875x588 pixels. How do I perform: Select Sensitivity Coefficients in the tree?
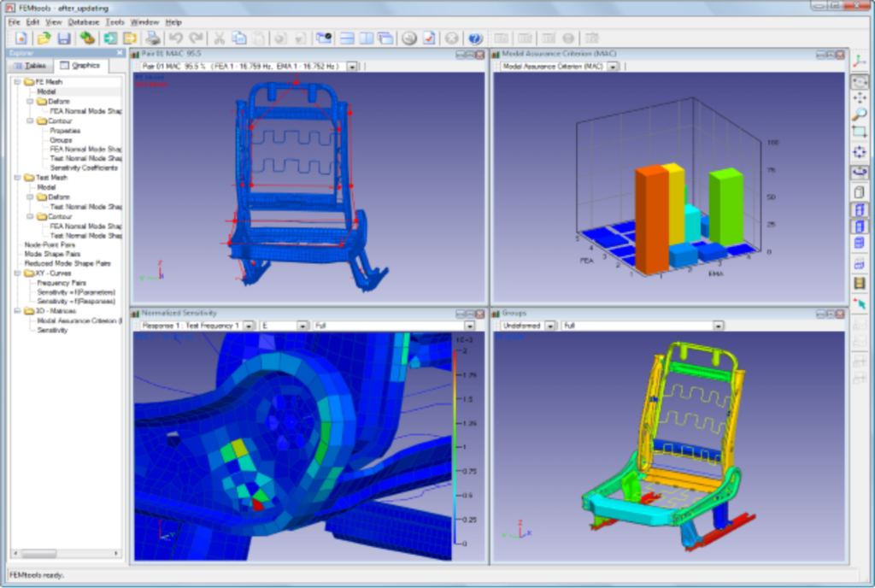(84, 168)
